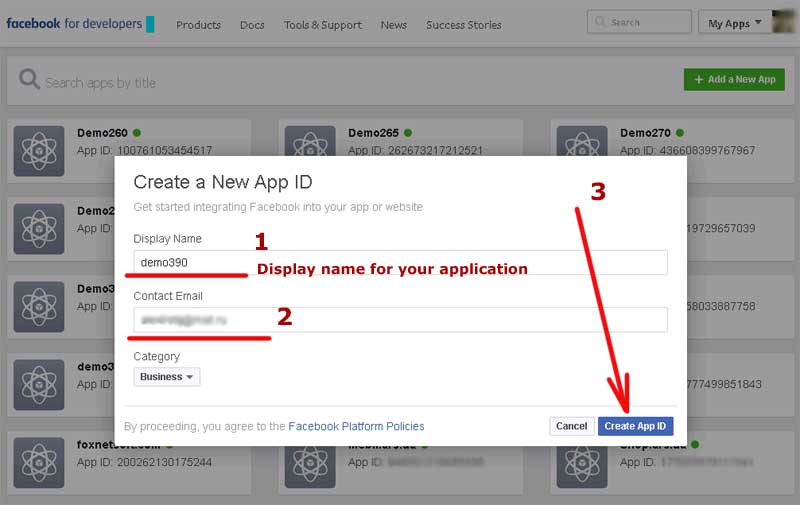This screenshot has height=505, width=800.
Task: Click the second-row left app atom icon
Action: 39,229
